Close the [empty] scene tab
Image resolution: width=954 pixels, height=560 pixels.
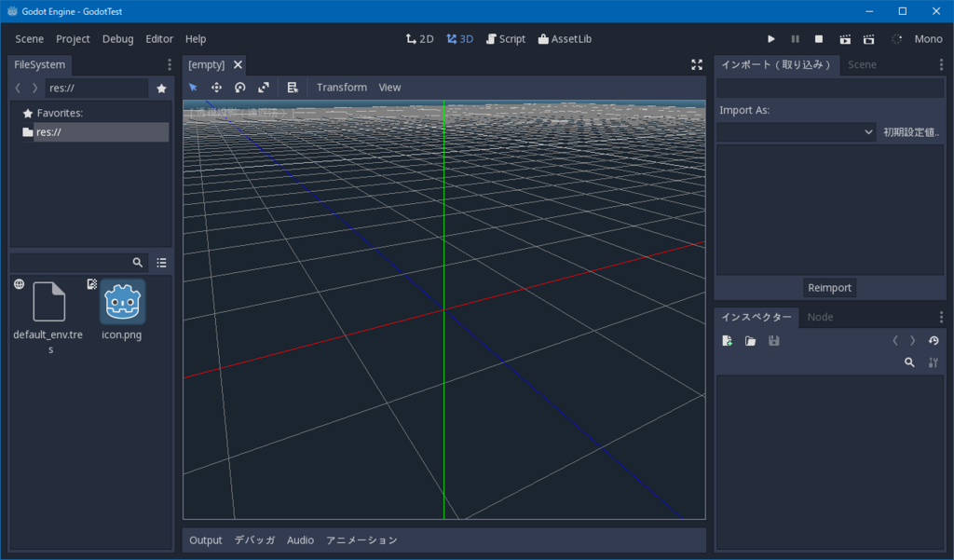click(238, 64)
